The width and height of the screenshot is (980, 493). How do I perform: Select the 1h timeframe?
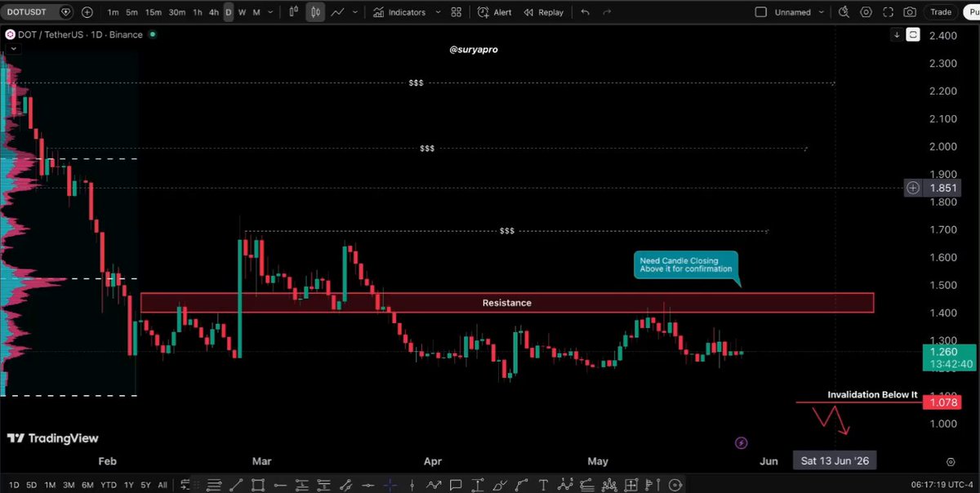197,12
